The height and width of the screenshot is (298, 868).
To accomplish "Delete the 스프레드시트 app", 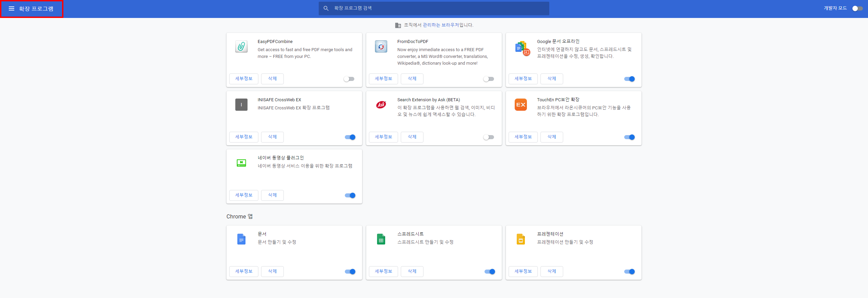I will click(x=412, y=272).
